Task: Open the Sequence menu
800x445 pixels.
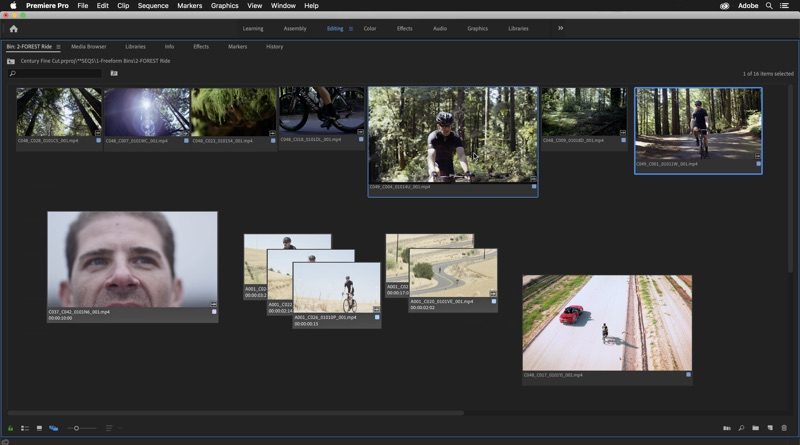Action: [153, 6]
